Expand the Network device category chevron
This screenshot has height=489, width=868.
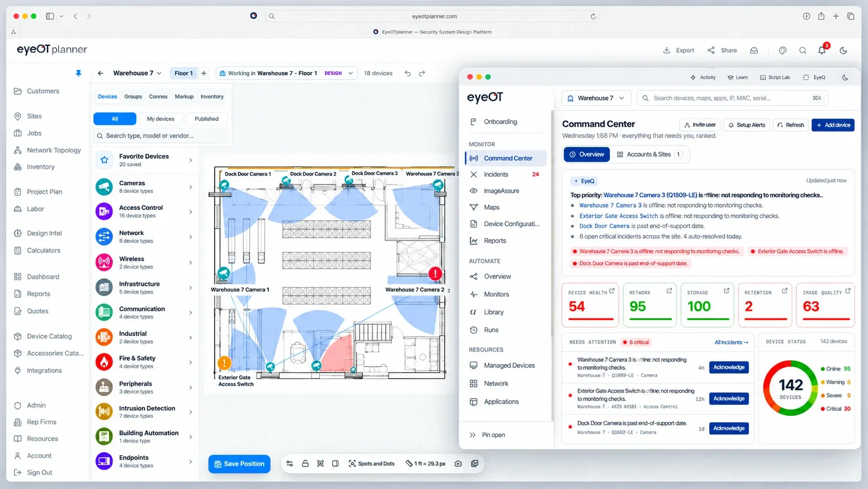pos(191,237)
